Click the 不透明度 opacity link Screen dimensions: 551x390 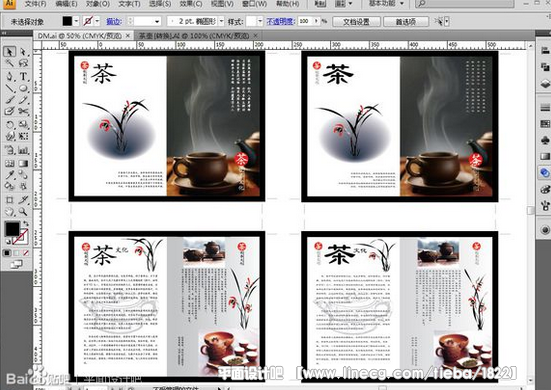click(x=280, y=21)
